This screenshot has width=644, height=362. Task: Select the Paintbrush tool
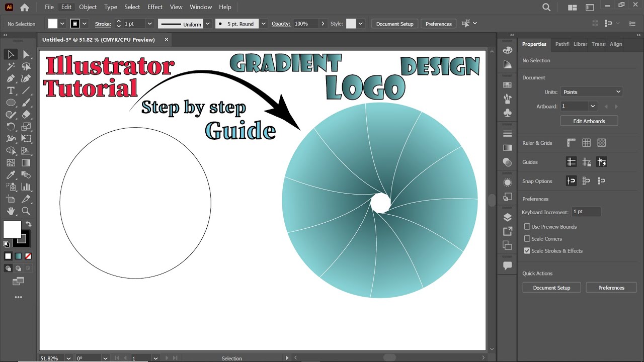[26, 103]
